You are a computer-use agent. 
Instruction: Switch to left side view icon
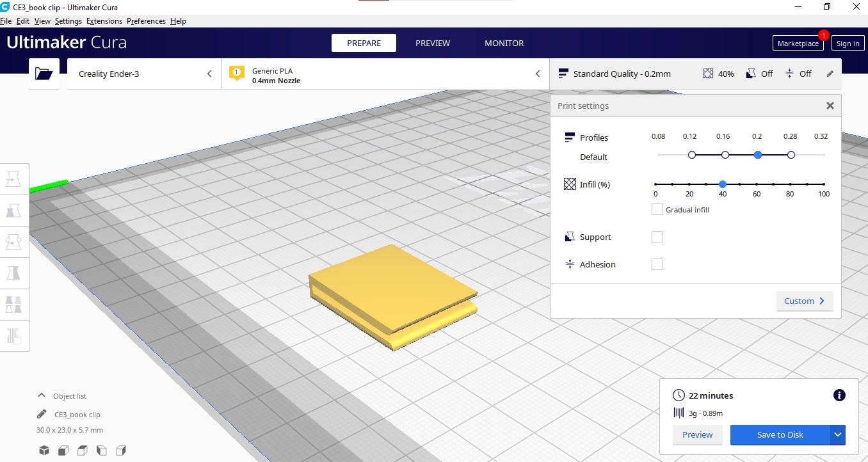[x=102, y=450]
